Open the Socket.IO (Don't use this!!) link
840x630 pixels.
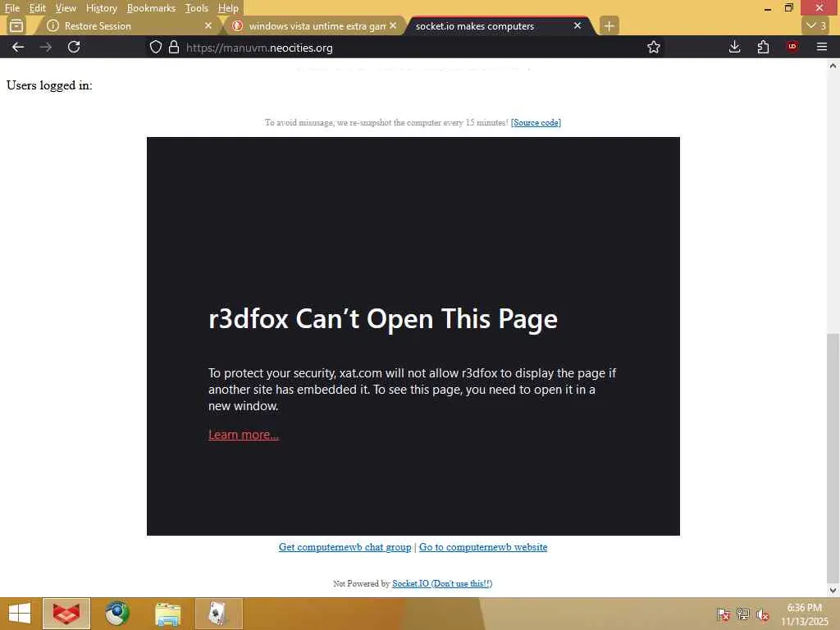point(442,583)
